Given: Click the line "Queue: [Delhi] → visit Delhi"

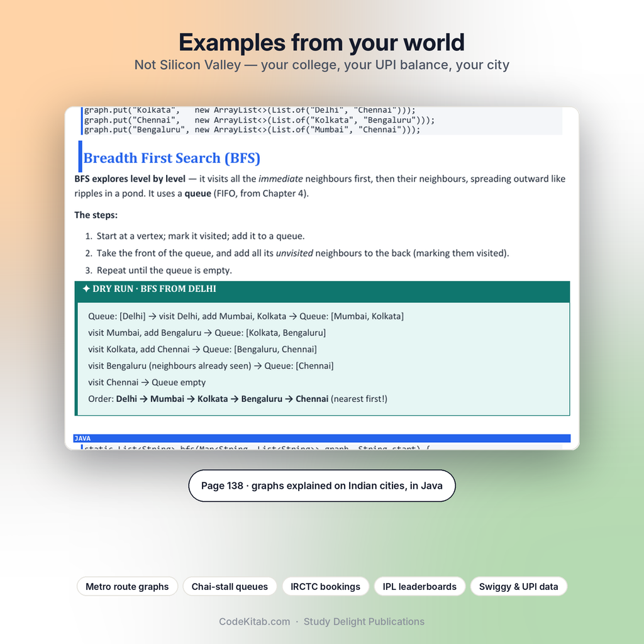Looking at the screenshot, I should [x=246, y=316].
